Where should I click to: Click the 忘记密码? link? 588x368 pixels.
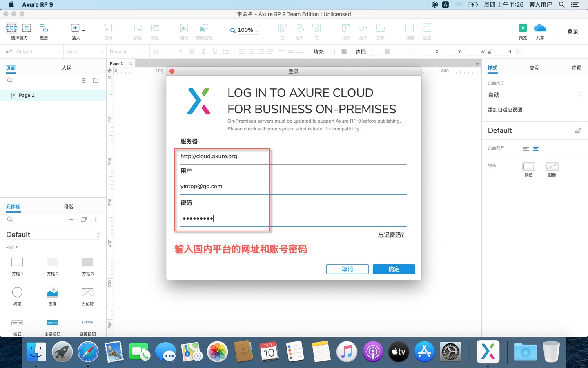(392, 235)
